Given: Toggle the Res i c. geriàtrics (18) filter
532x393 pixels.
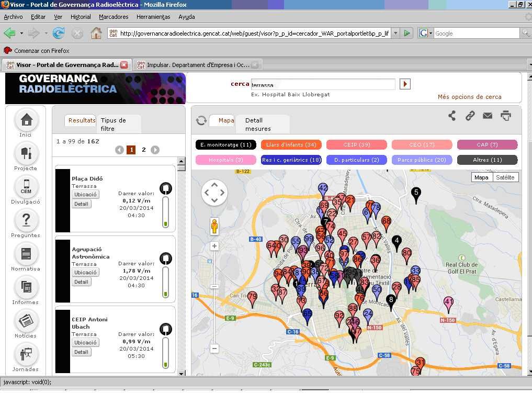Looking at the screenshot, I should point(291,160).
